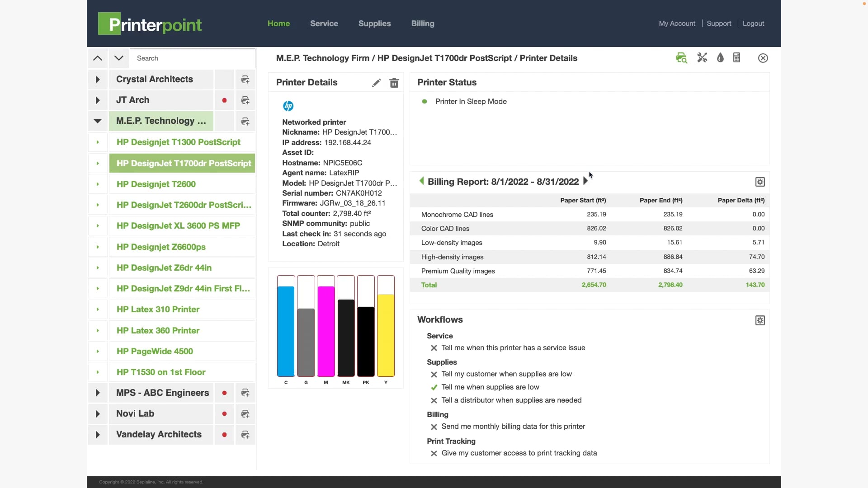Screen dimensions: 868x488
Task: Click the pencil edit printer details icon
Action: pos(376,83)
